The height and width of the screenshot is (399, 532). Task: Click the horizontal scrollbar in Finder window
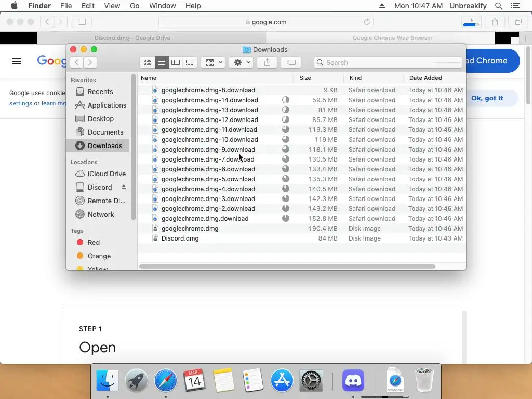point(287,267)
